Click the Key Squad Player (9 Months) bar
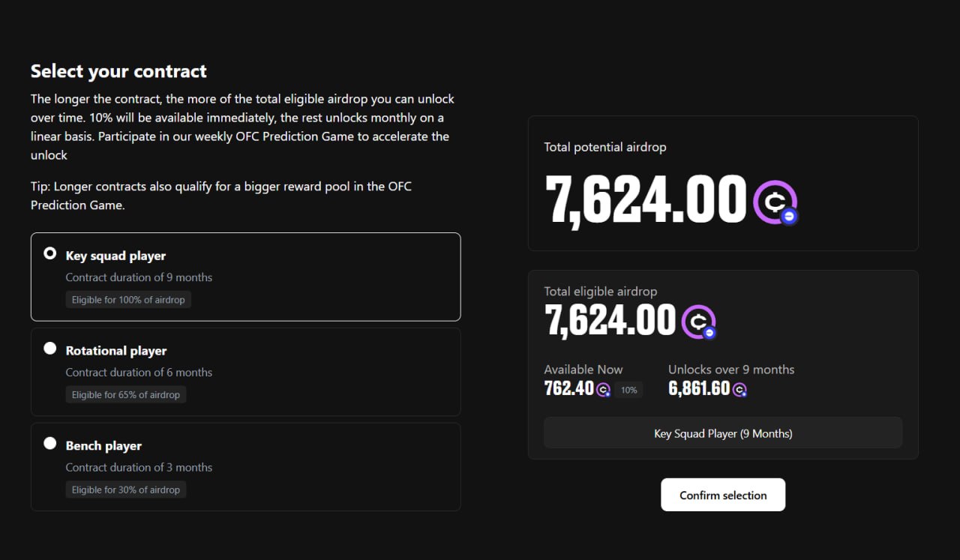Viewport: 960px width, 560px height. [x=723, y=433]
